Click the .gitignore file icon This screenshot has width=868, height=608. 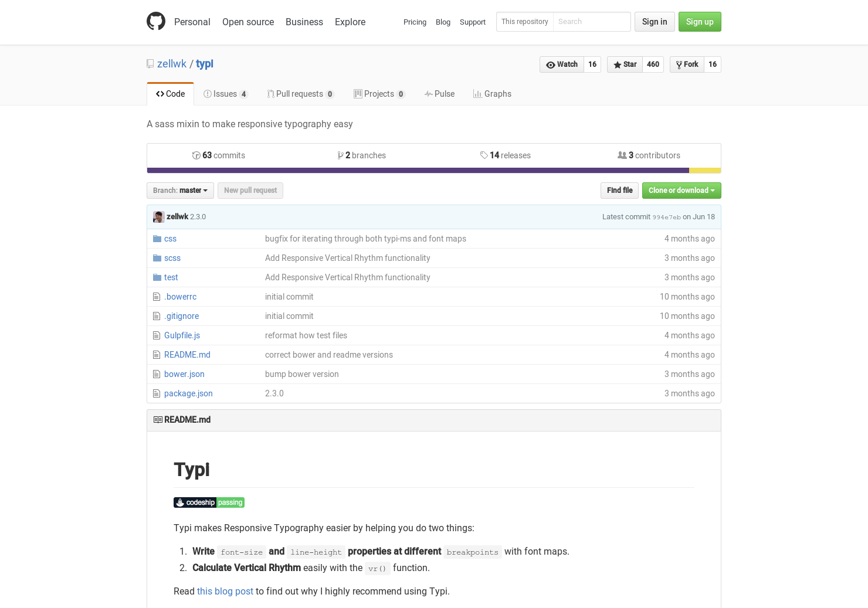click(157, 316)
